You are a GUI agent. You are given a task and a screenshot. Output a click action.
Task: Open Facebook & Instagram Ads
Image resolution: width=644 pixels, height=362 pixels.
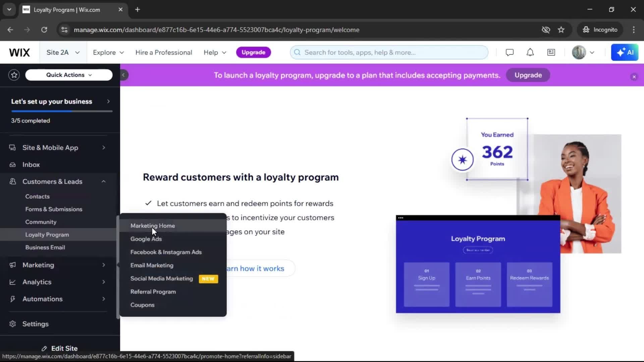(173, 252)
